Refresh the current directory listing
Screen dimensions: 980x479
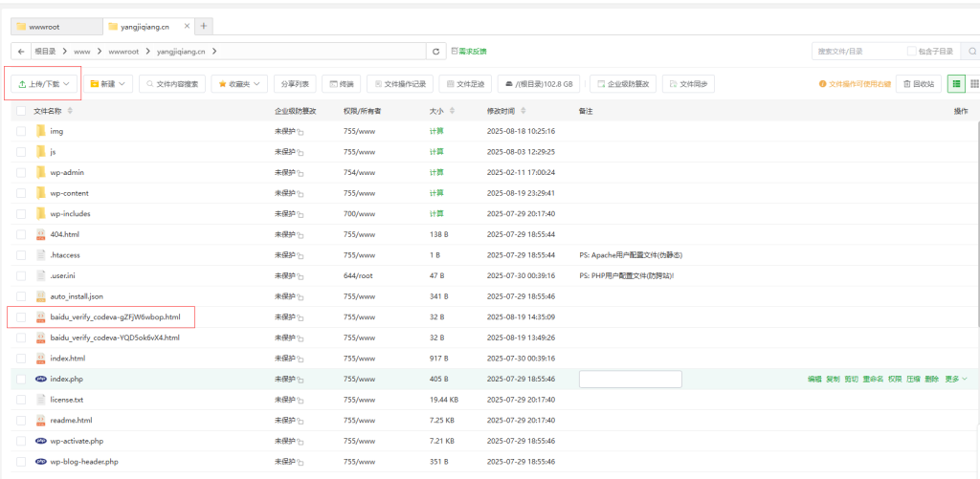[x=436, y=51]
